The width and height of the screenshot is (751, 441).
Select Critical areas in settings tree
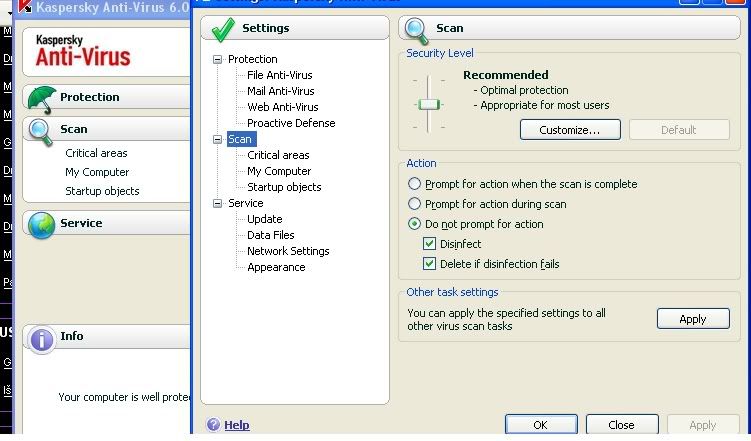[x=278, y=155]
